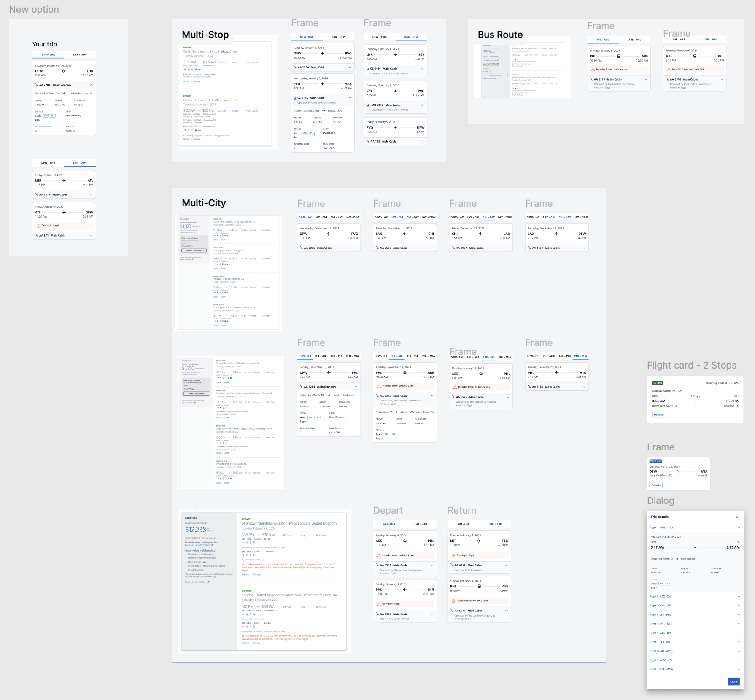Viewport: 755px width, 700px height.
Task: Click the blue Close button in dialog
Action: (x=733, y=681)
